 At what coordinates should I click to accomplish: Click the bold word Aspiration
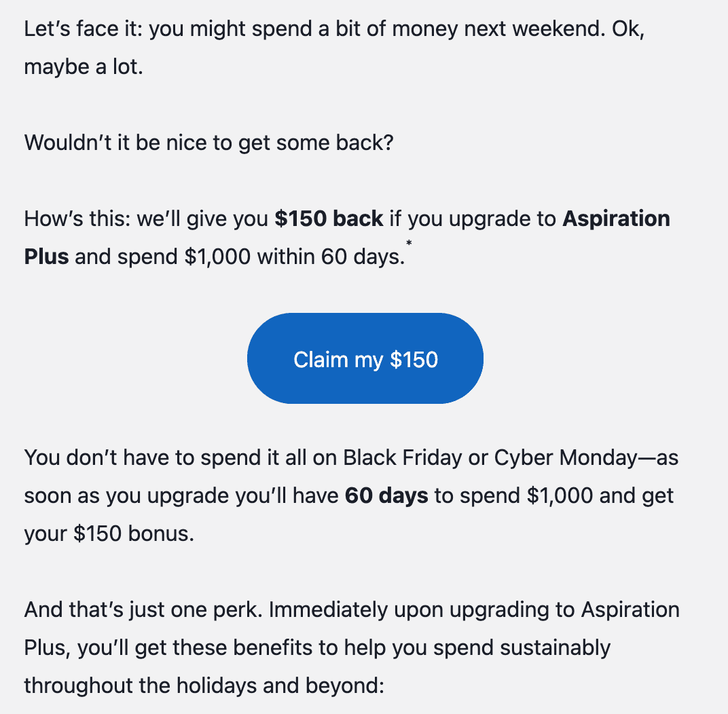pyautogui.click(x=616, y=219)
